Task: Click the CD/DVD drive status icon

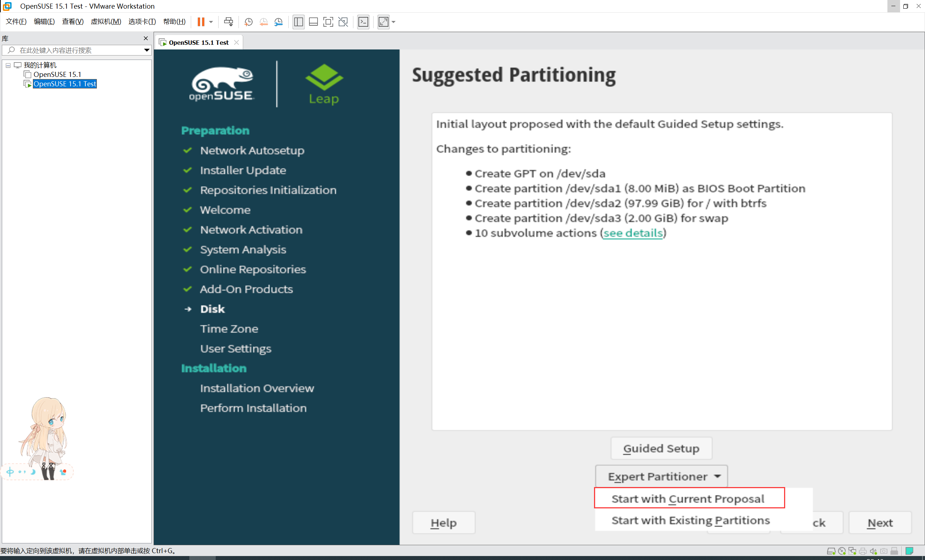Action: coord(842,551)
